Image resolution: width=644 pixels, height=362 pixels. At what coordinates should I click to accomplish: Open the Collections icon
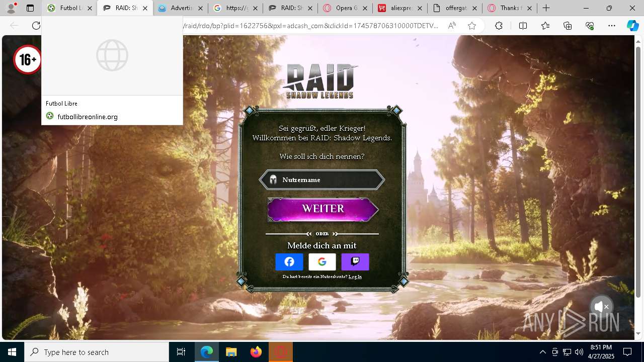coord(568,26)
